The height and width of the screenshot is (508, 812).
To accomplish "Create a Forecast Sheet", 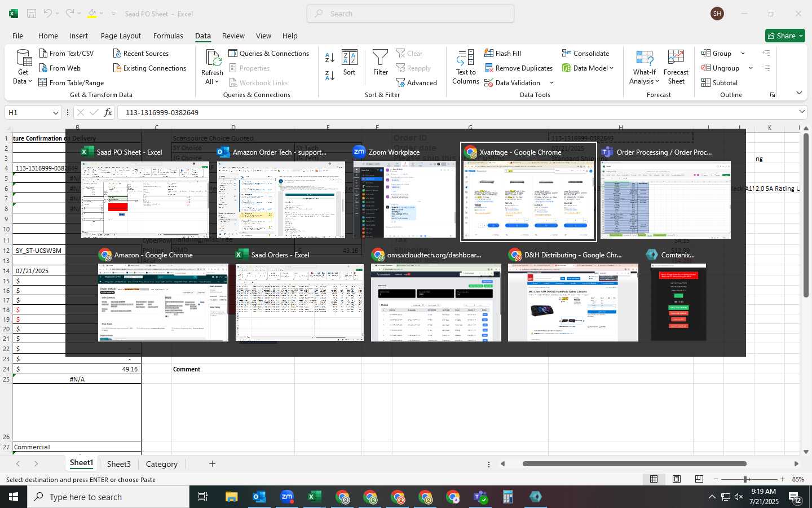I will [x=676, y=67].
